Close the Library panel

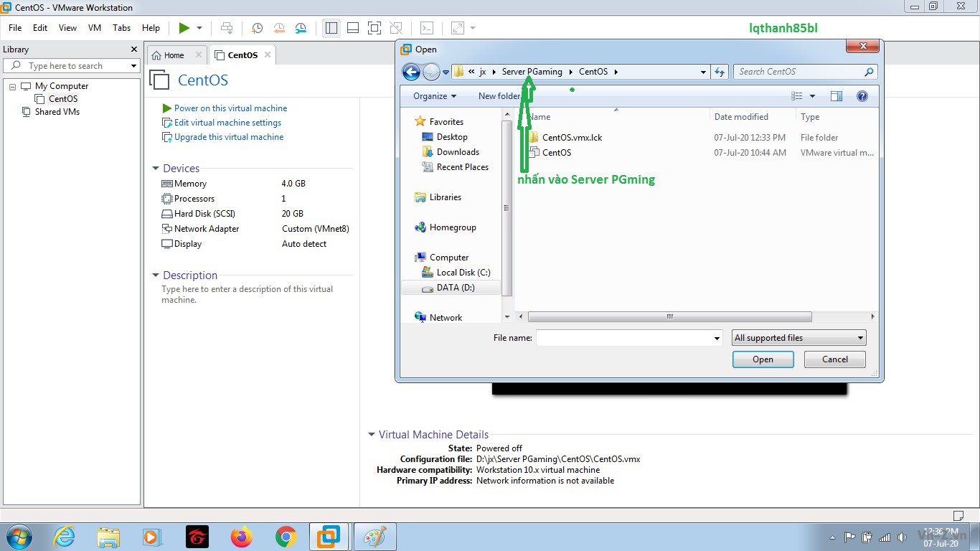[133, 50]
